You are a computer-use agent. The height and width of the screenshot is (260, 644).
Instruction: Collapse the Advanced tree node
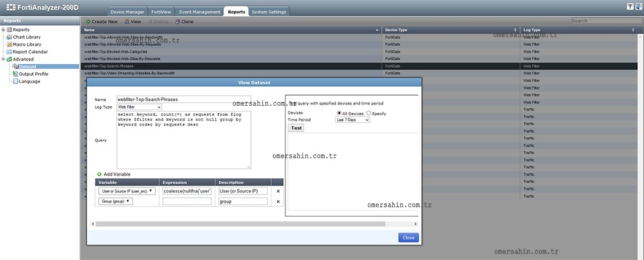[3, 59]
